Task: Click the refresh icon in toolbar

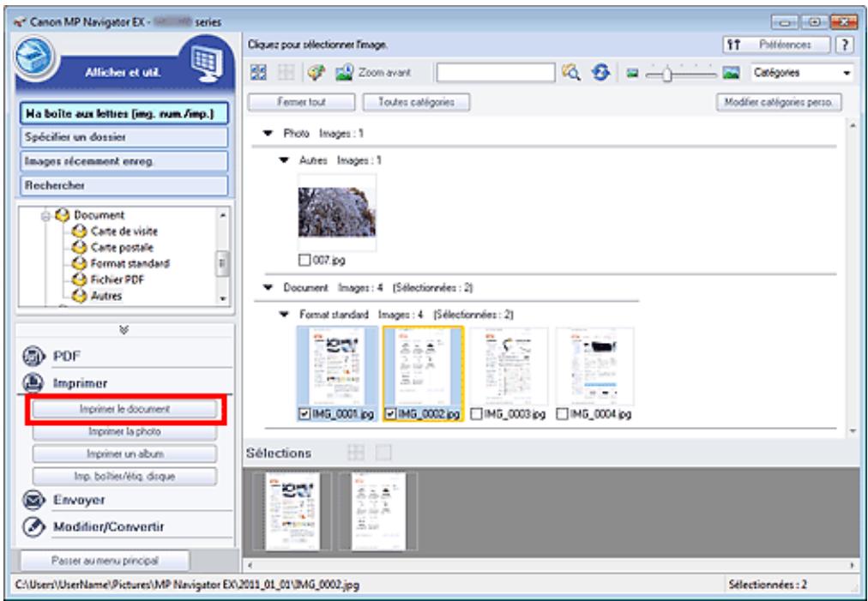Action: point(600,73)
